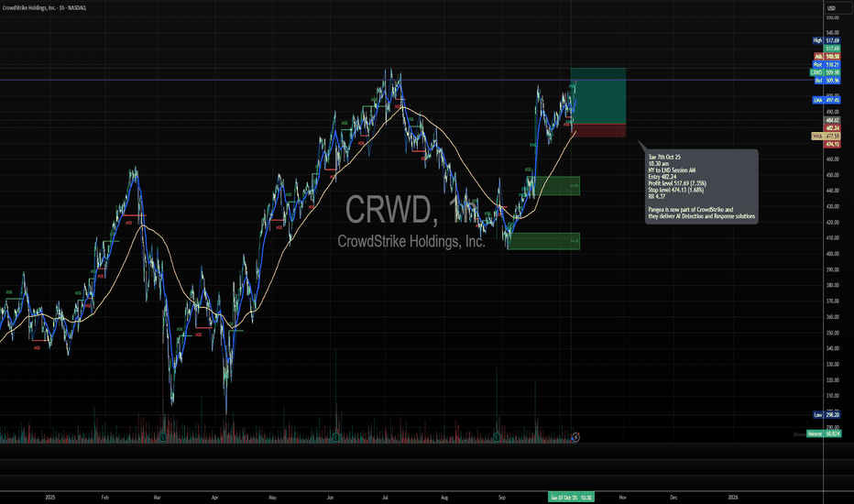This screenshot has width=854, height=504.
Task: Select the Low 298.20 price label
Action: click(829, 413)
